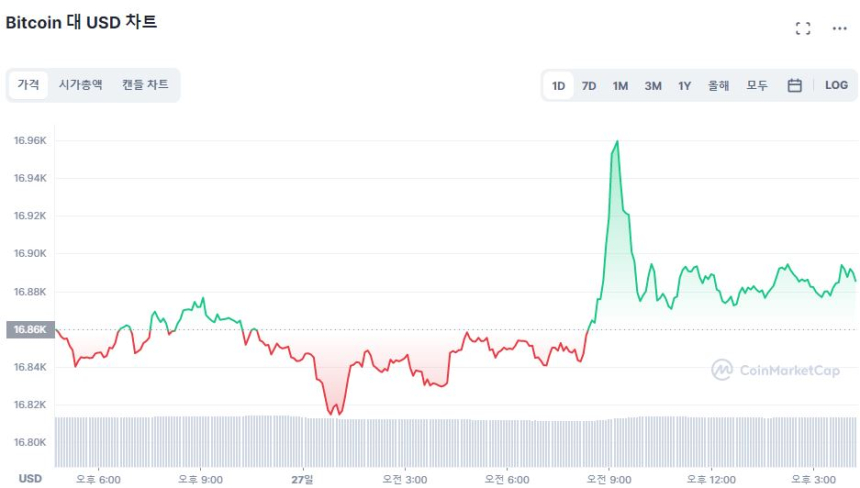Select the 모두 all-time range
Viewport: 860px width, 488px height.
pyautogui.click(x=757, y=86)
